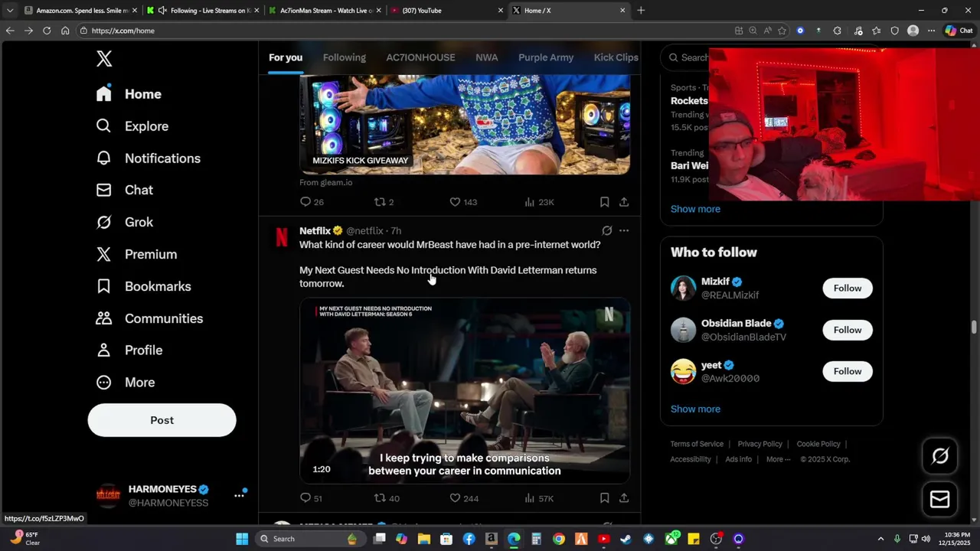Open floating messages envelope button
980x551 pixels.
coord(940,500)
